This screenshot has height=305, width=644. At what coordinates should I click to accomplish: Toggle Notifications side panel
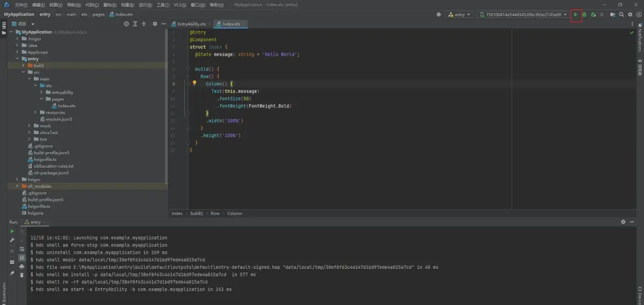point(640,37)
